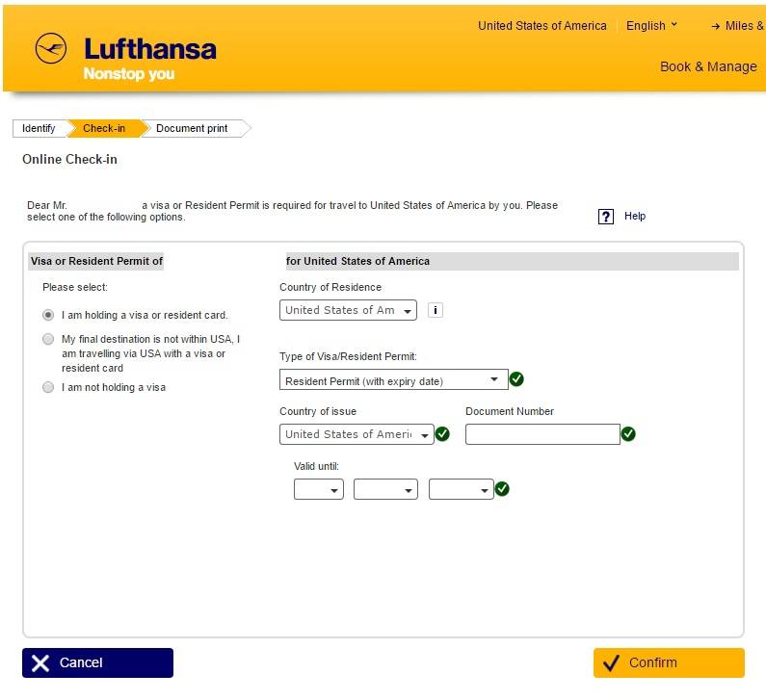Open the info icon beside Country of Residence
This screenshot has width=766, height=700.
click(x=436, y=310)
